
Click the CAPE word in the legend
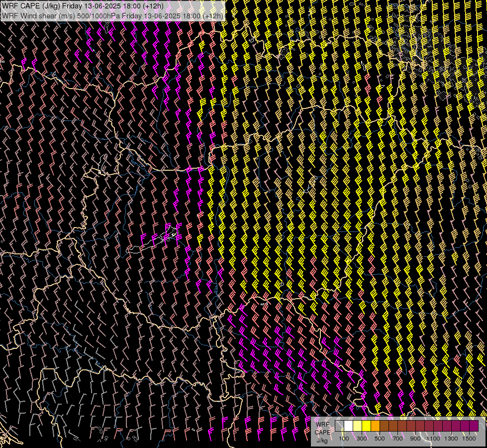[x=322, y=433]
